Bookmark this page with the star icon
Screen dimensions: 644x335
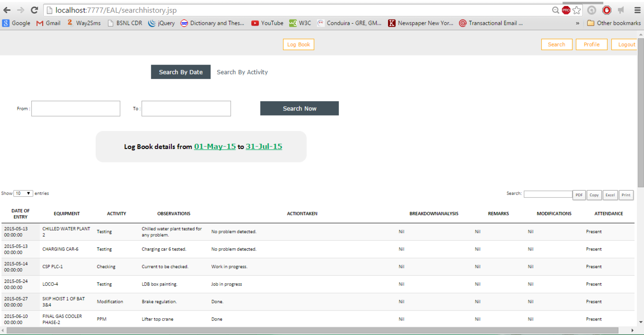[576, 10]
